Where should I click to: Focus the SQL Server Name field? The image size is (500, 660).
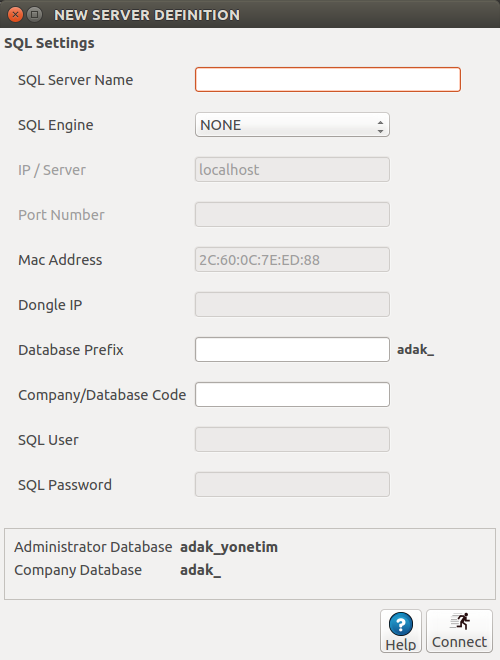pyautogui.click(x=328, y=80)
